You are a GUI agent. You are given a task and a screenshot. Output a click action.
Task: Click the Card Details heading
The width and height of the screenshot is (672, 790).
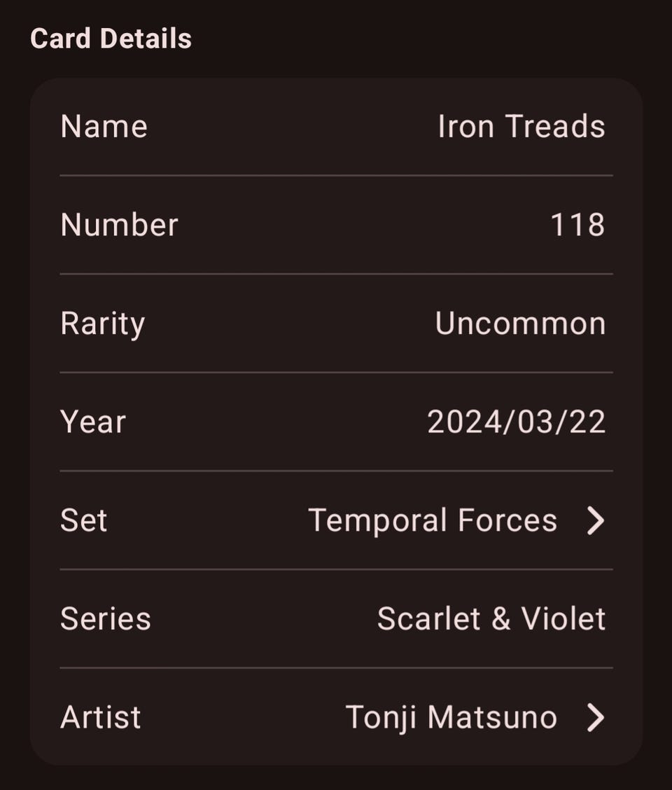click(111, 39)
